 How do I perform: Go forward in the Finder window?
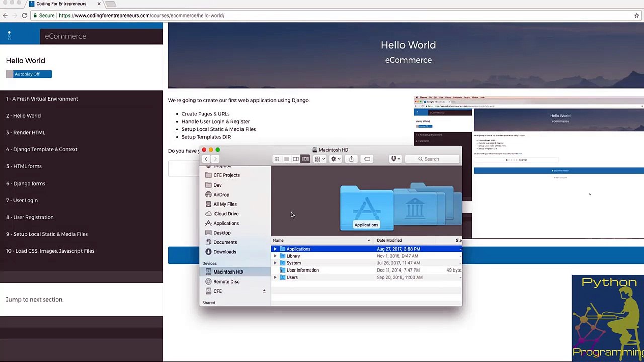pos(215,159)
